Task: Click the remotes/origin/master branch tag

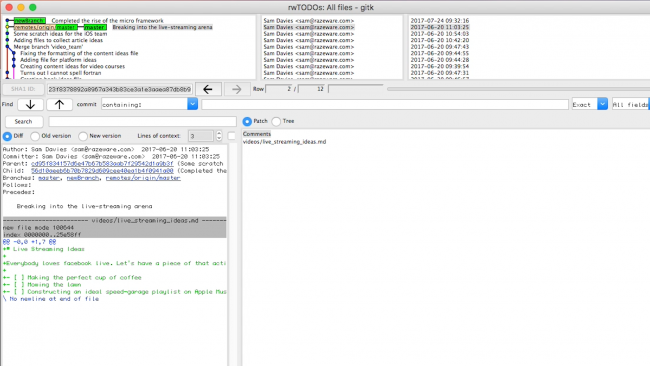Action: coord(46,27)
